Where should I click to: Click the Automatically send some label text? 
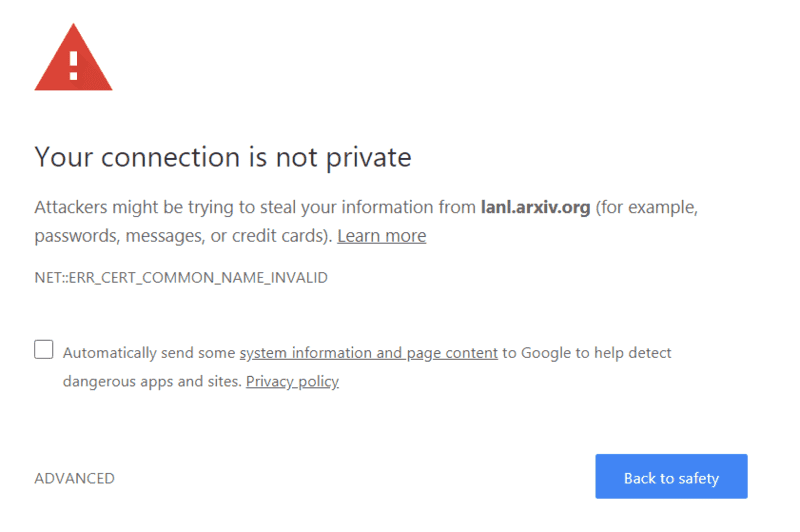[x=149, y=353]
